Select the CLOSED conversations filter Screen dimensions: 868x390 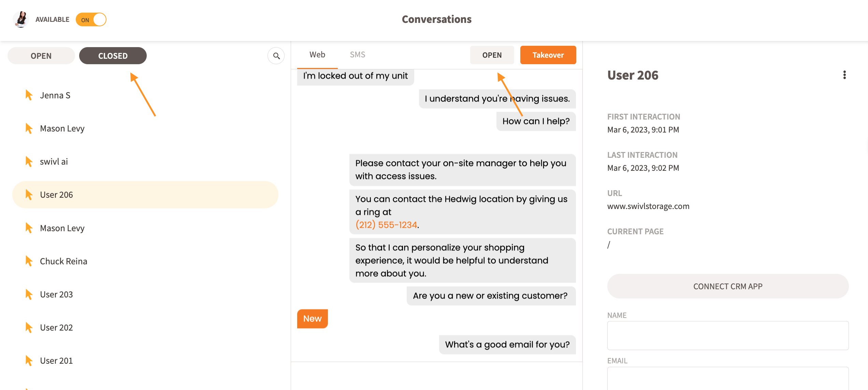pos(113,56)
